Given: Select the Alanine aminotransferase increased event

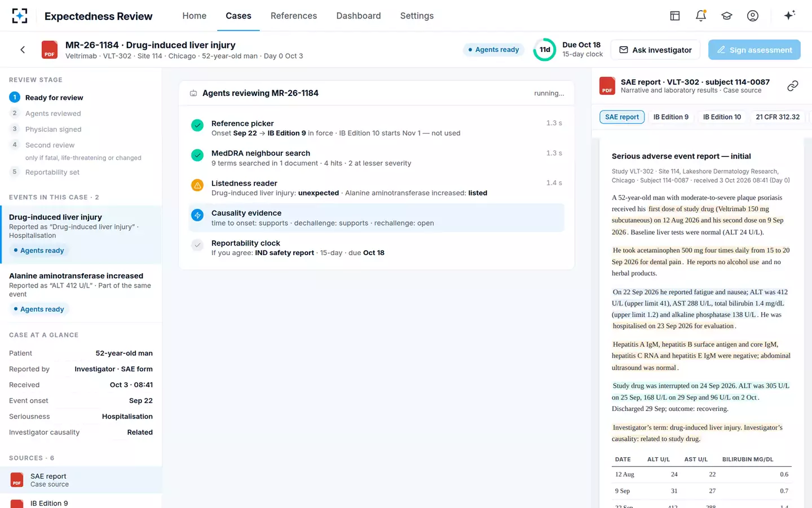Looking at the screenshot, I should pyautogui.click(x=81, y=293).
